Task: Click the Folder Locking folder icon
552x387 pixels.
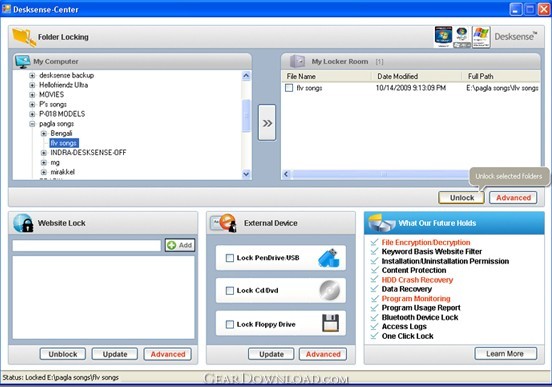Action: 24,37
